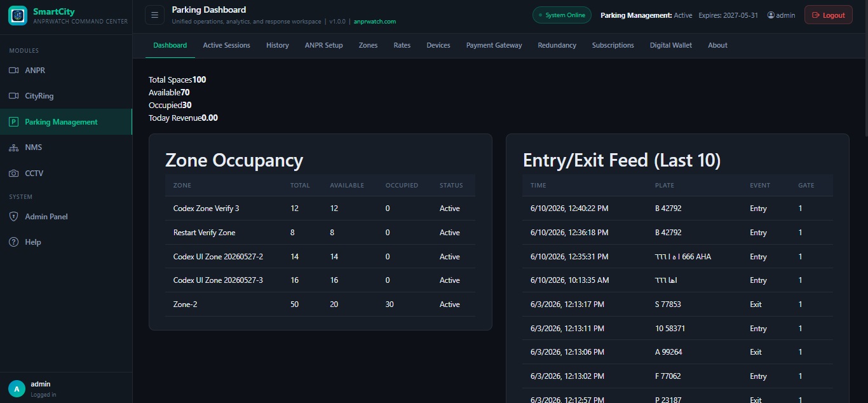The width and height of the screenshot is (868, 403).
Task: Click Codex UI Zone 20260527-2 row
Action: pos(320,257)
